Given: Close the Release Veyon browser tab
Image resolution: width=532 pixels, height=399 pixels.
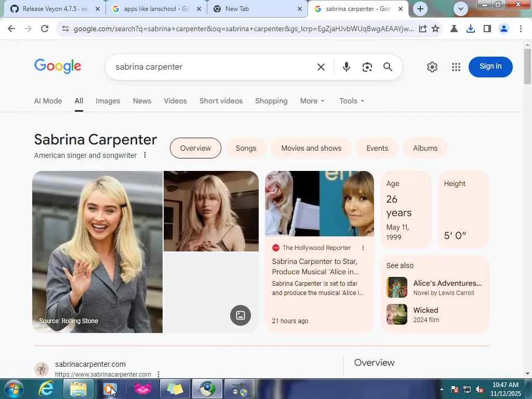Looking at the screenshot, I should click(x=97, y=9).
